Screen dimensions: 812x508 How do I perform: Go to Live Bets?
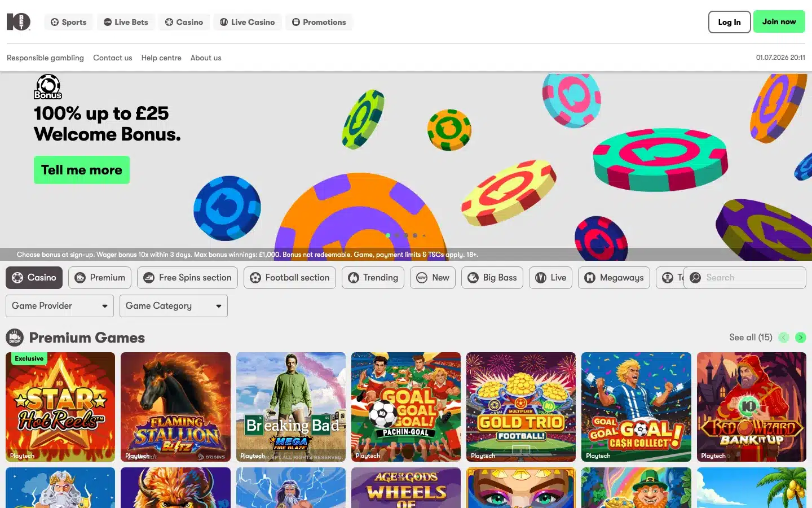coord(126,22)
